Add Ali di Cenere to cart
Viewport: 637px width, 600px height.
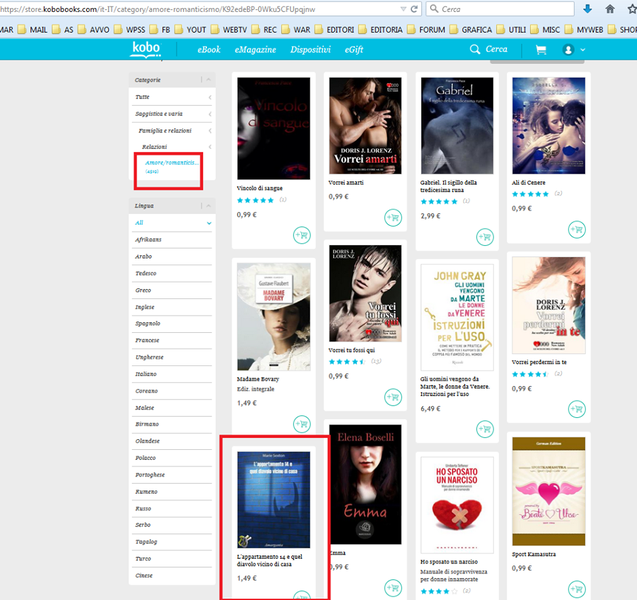click(x=576, y=229)
